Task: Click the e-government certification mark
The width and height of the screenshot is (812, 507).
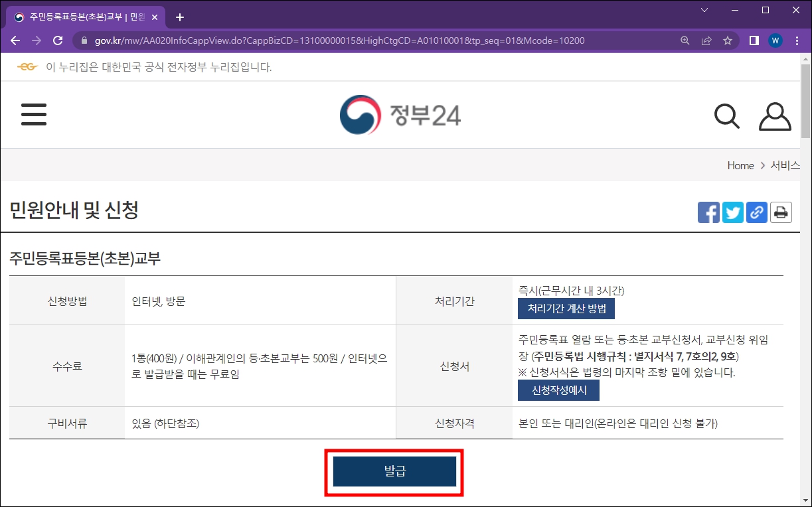Action: click(27, 66)
